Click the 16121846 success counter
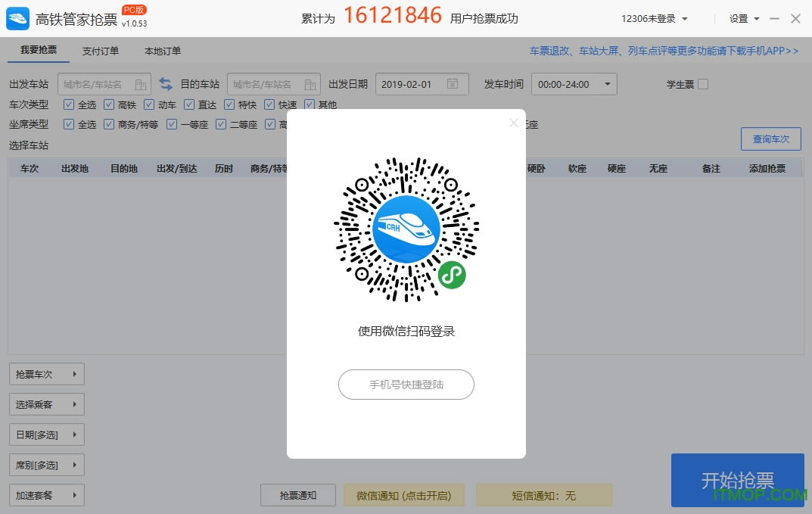 (x=393, y=15)
